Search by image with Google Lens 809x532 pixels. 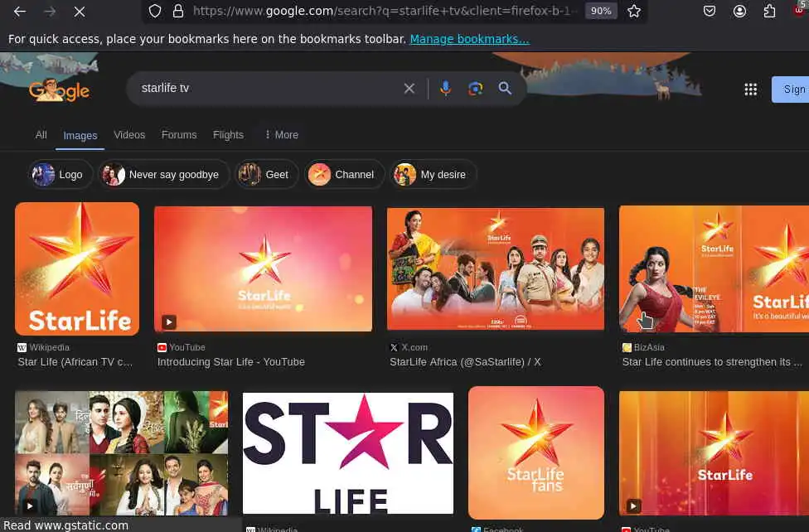click(475, 89)
